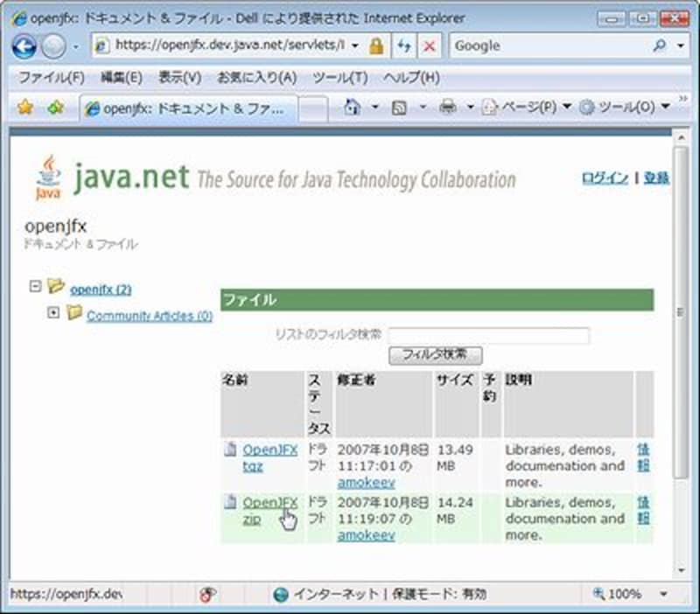
Task: Open the ツール(O) toolbar menu
Action: pyautogui.click(x=625, y=107)
